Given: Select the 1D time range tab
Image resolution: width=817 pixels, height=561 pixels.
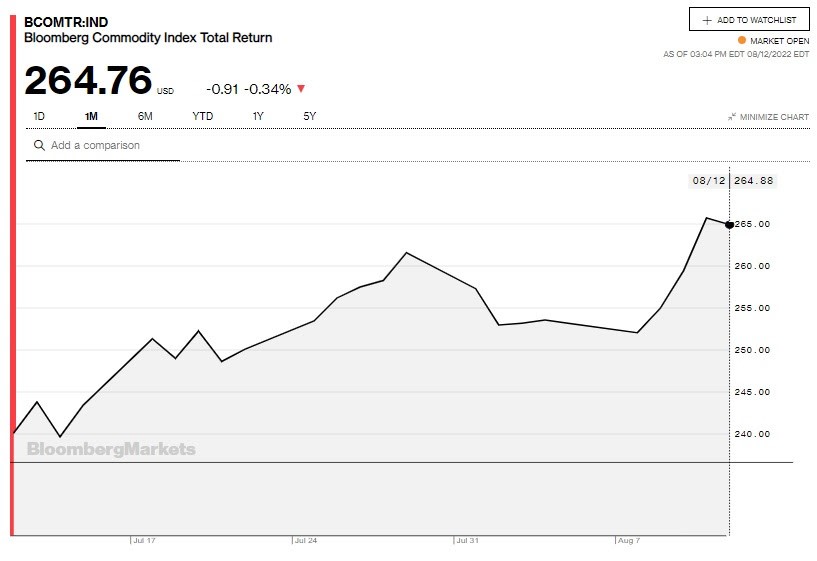Looking at the screenshot, I should coord(39,116).
